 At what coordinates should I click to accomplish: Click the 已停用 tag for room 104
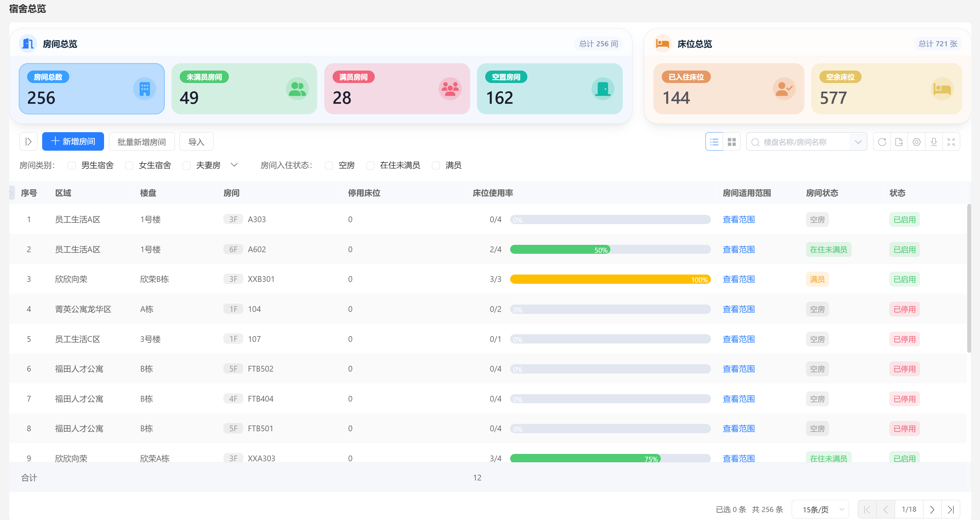tap(904, 309)
